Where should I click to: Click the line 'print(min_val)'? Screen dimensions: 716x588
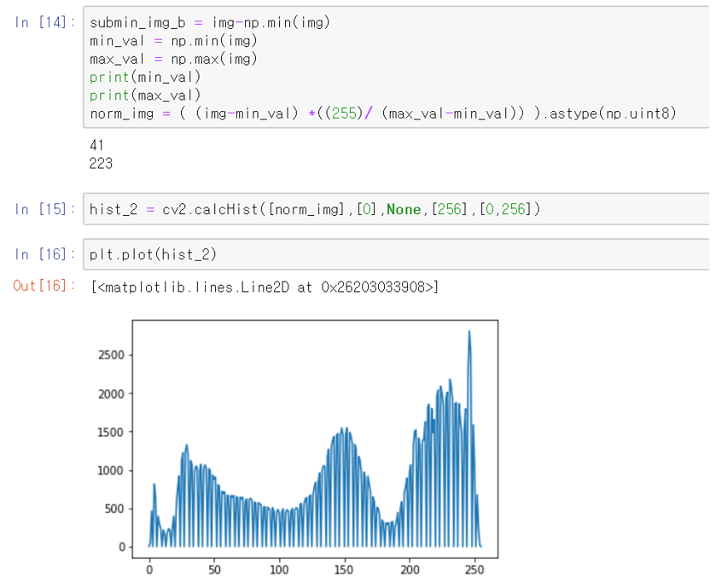[145, 77]
